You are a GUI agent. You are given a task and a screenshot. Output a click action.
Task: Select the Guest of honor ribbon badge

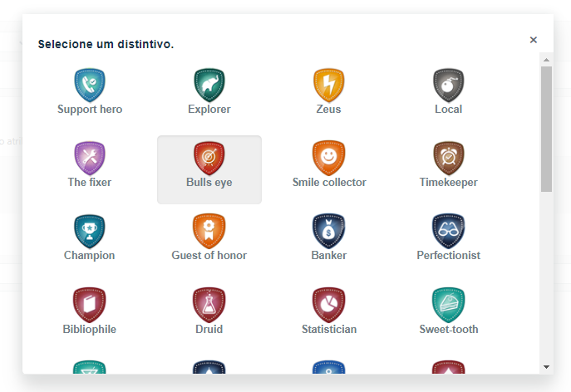click(209, 231)
